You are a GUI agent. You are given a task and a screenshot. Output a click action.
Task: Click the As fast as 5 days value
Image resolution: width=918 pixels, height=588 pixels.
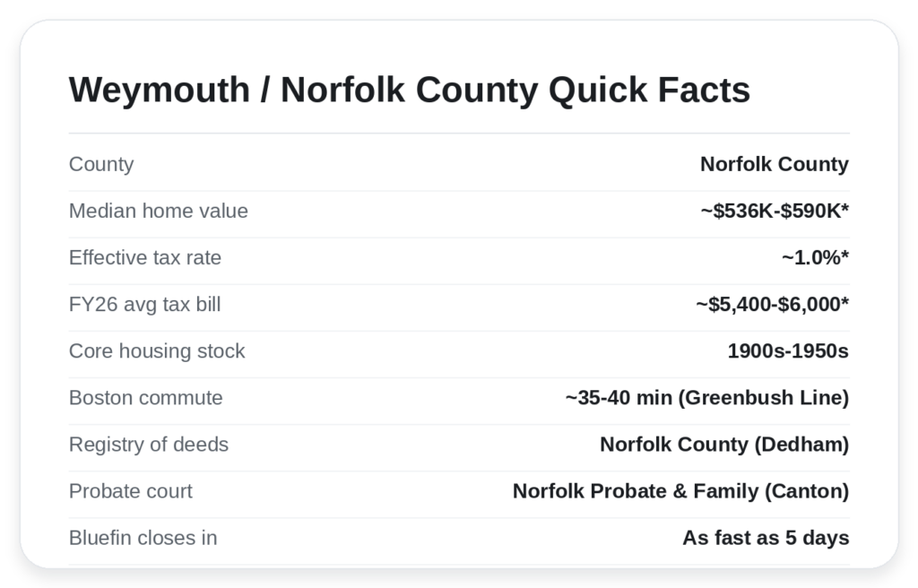click(x=766, y=538)
